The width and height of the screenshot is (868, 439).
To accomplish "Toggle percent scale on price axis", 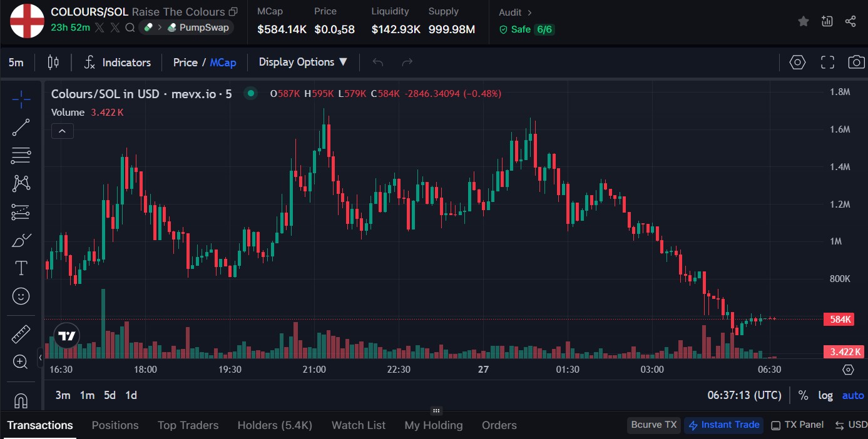I will coord(804,395).
